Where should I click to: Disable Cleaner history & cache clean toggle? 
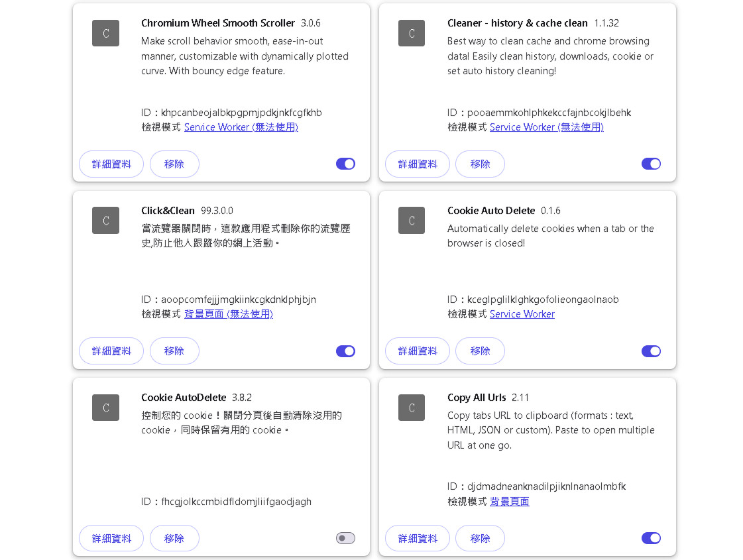coord(651,164)
